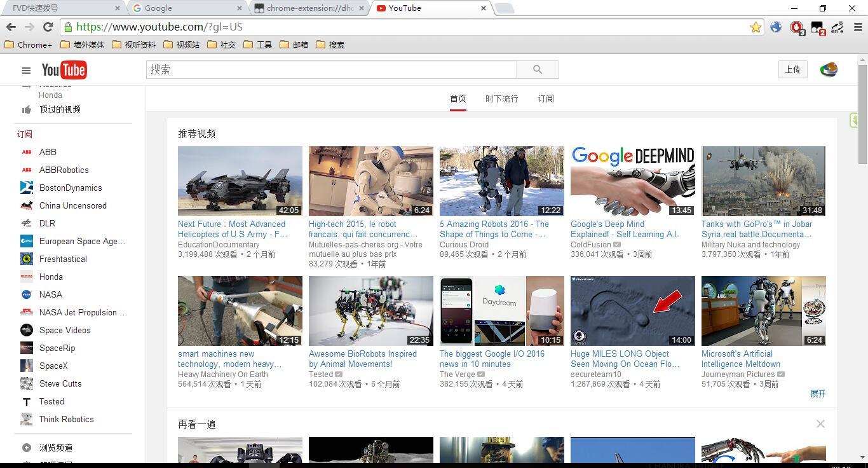The width and height of the screenshot is (868, 468).
Task: Select the 时下流行 trending tab
Action: click(502, 99)
